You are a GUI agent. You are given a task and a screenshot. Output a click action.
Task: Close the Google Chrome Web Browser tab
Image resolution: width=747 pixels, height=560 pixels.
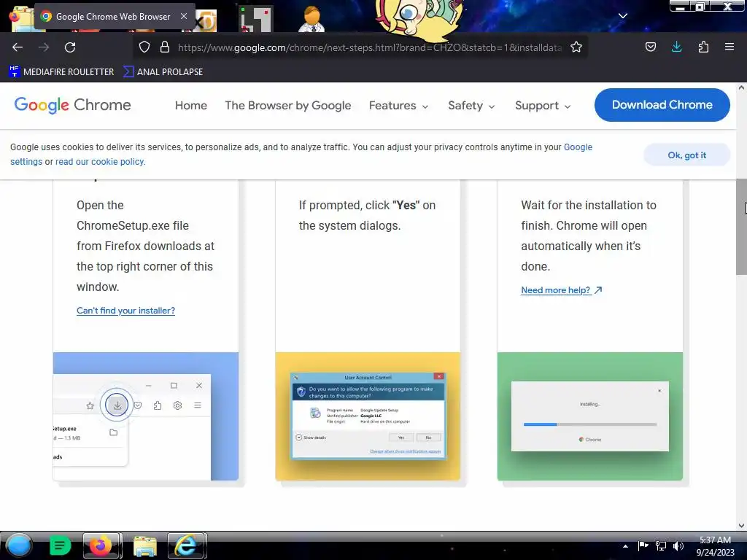(x=183, y=16)
